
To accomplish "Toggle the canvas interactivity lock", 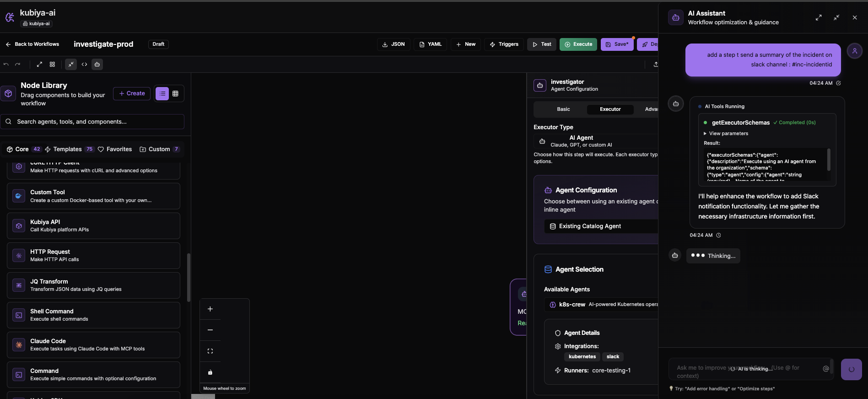I will [210, 372].
